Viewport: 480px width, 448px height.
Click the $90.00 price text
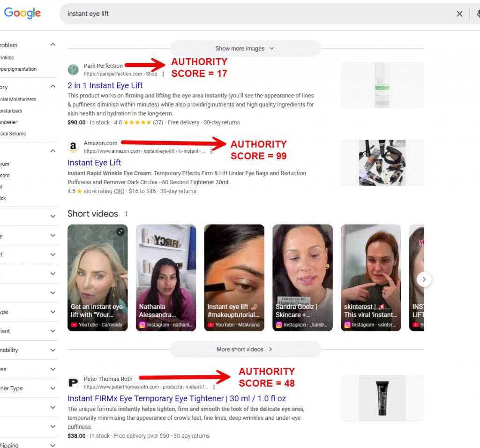pyautogui.click(x=76, y=122)
